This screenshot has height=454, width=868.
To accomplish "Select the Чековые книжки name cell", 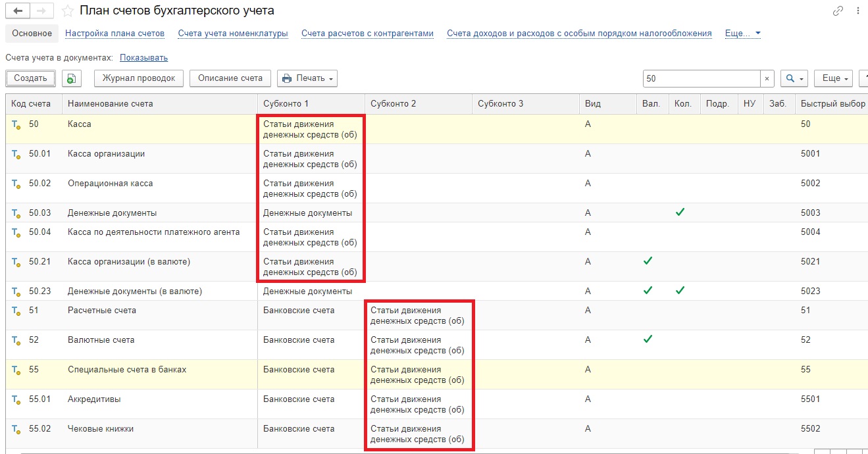I will coord(160,434).
